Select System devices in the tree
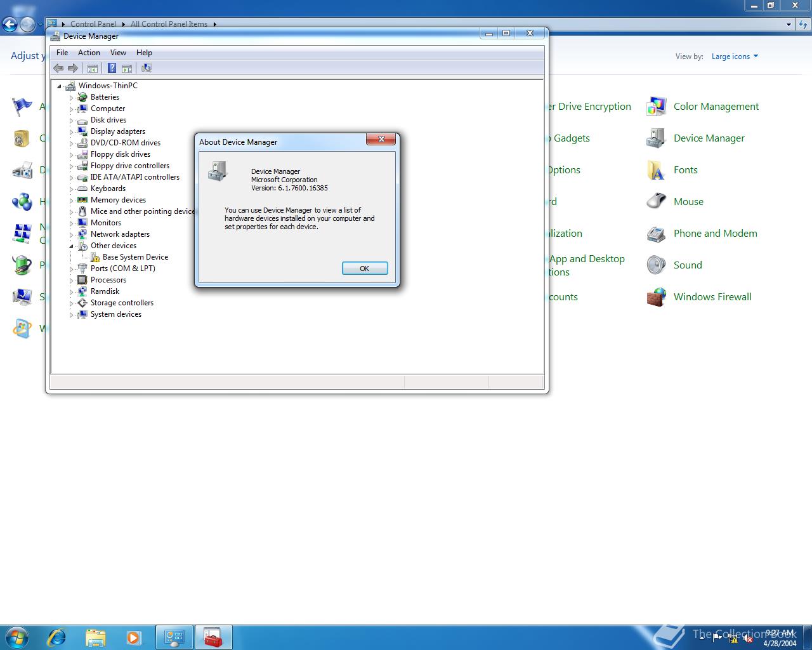The width and height of the screenshot is (812, 650). [x=115, y=314]
